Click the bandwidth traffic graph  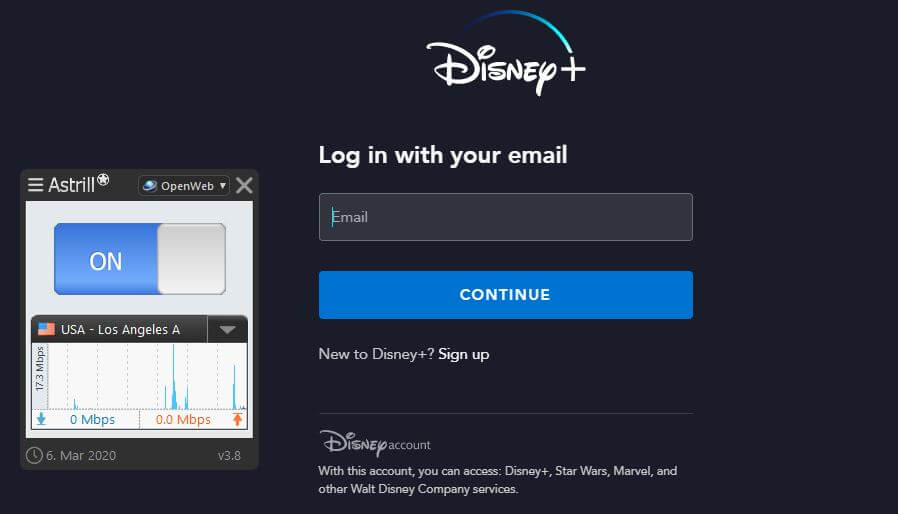click(147, 376)
